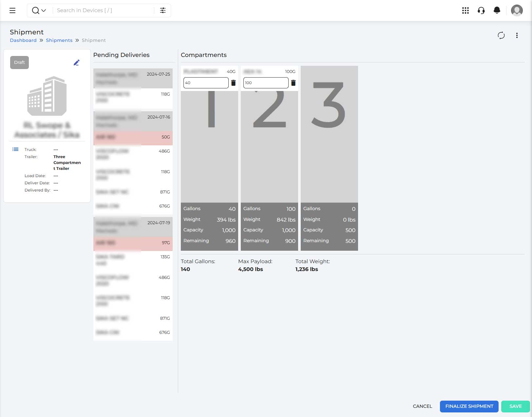Open the search filter settings icon
This screenshot has width=532, height=417.
pos(163,10)
